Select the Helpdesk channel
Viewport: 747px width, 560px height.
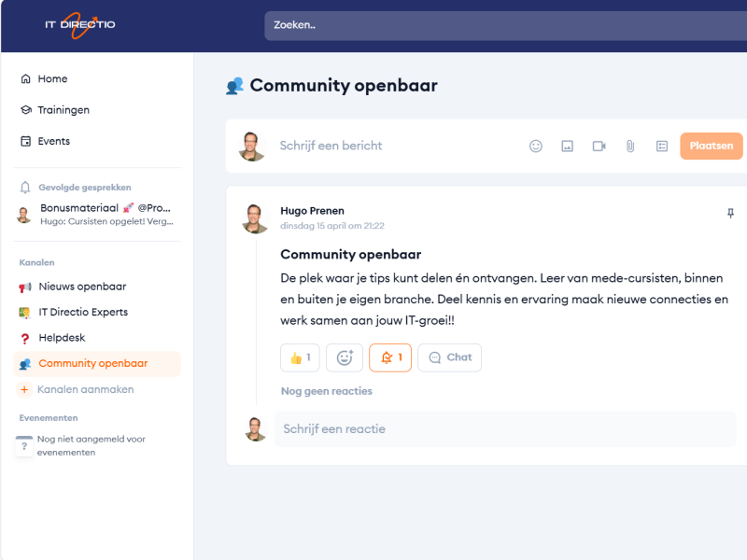62,338
